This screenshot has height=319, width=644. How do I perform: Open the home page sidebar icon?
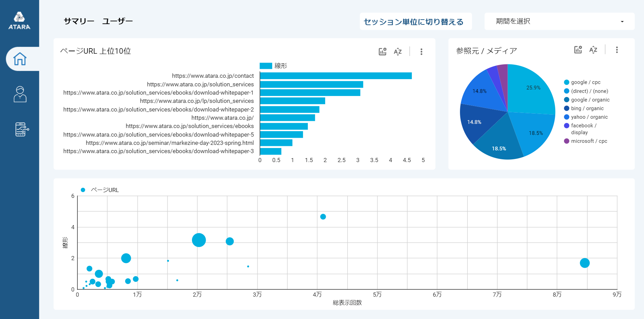pyautogui.click(x=20, y=59)
